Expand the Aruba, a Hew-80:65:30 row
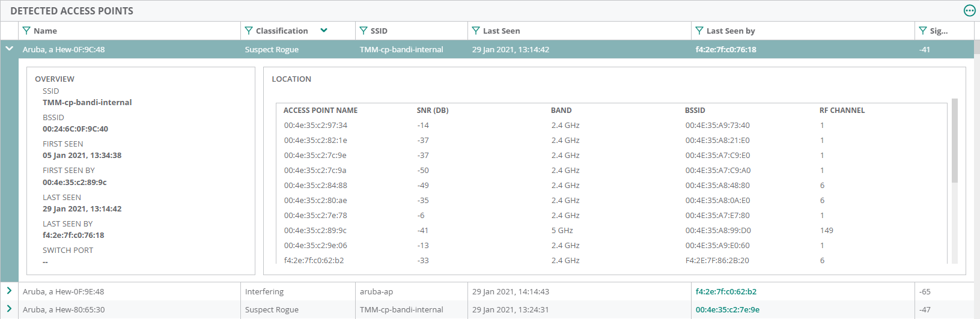980x319 pixels. coord(10,309)
